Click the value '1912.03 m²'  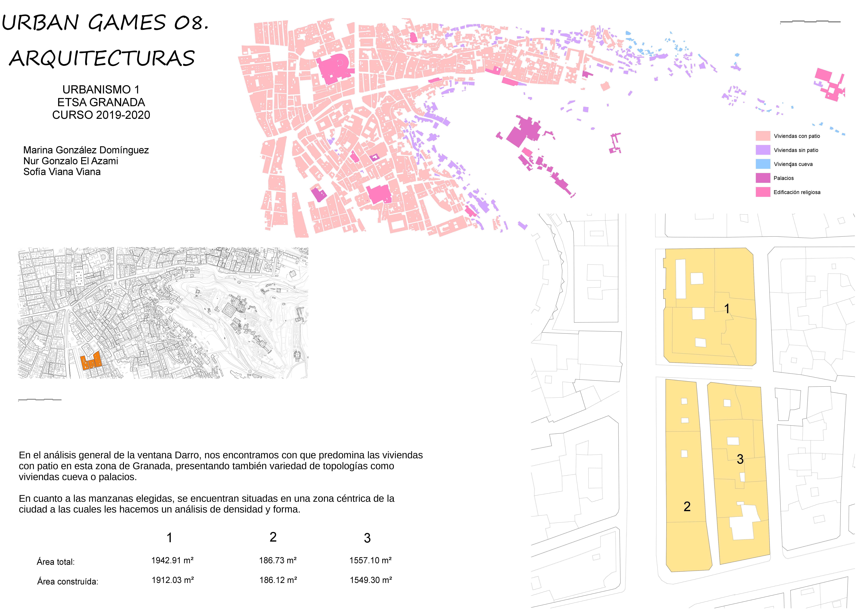(x=173, y=580)
